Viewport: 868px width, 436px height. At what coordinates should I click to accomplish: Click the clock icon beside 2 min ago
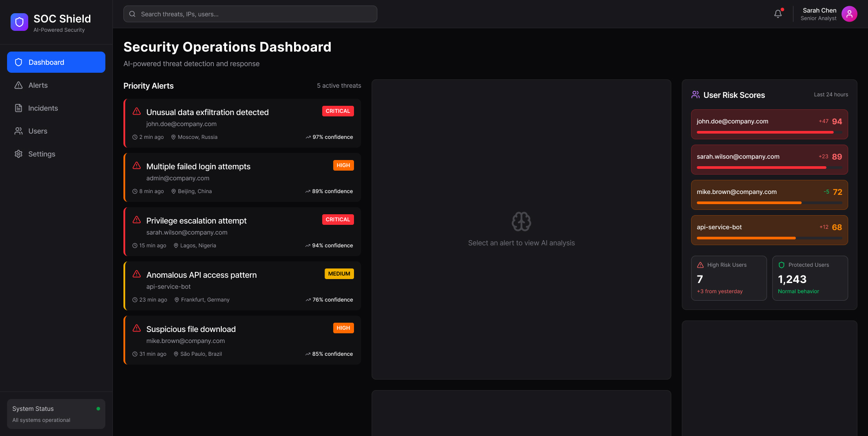[x=135, y=137]
